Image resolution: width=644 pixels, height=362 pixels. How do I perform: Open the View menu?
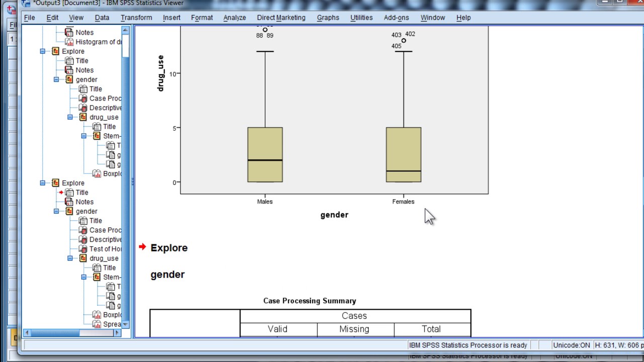(x=76, y=18)
